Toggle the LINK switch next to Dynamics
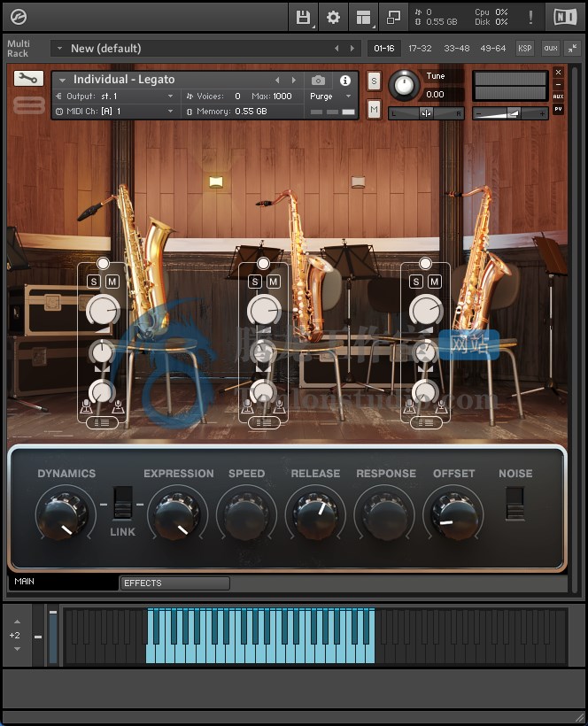The height and width of the screenshot is (726, 588). [x=123, y=503]
